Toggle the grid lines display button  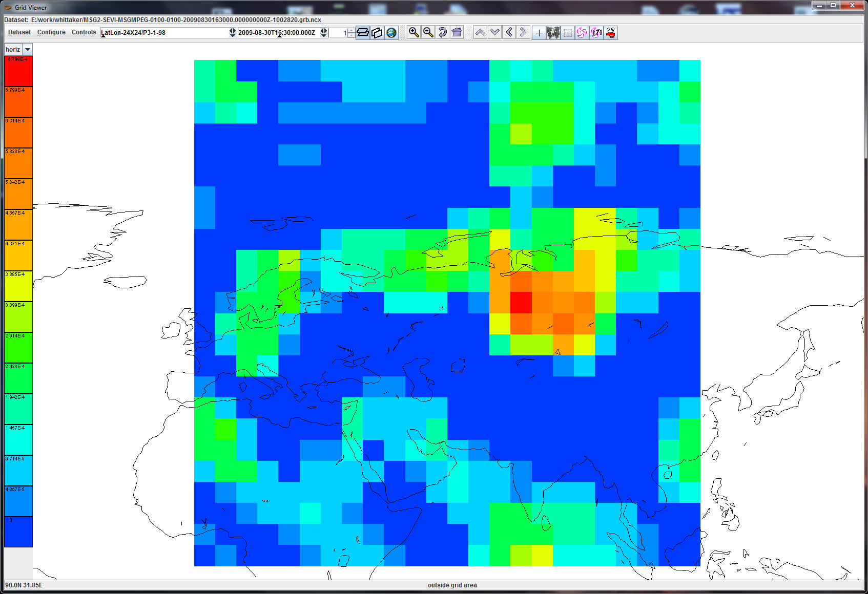click(x=568, y=33)
